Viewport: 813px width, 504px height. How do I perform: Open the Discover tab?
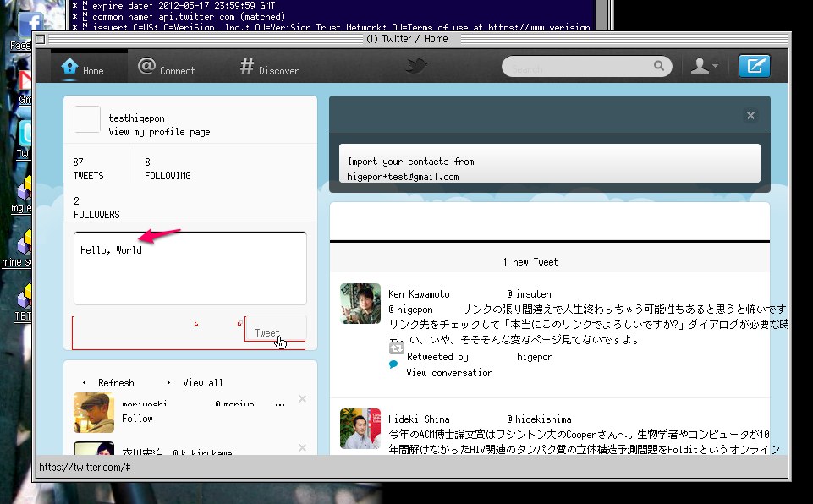coord(270,68)
